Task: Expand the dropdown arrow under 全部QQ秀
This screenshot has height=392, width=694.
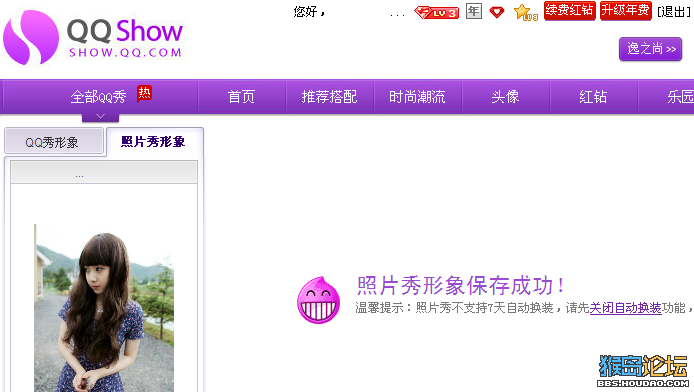Action: (100, 117)
